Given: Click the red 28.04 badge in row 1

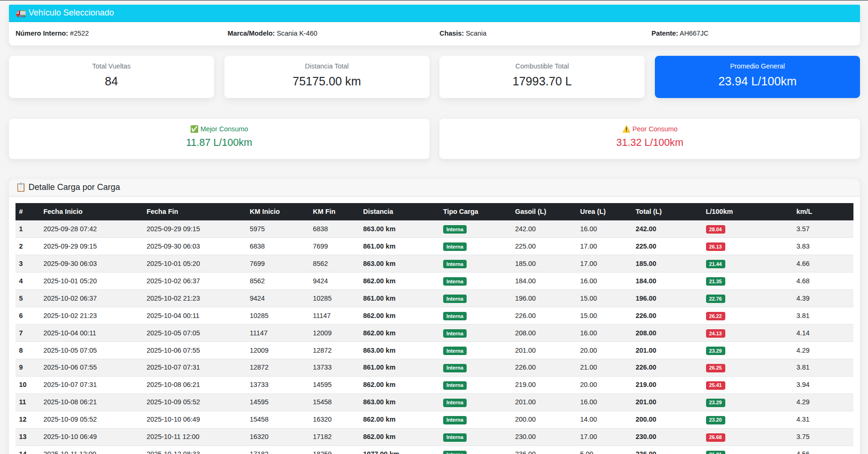Looking at the screenshot, I should point(715,229).
